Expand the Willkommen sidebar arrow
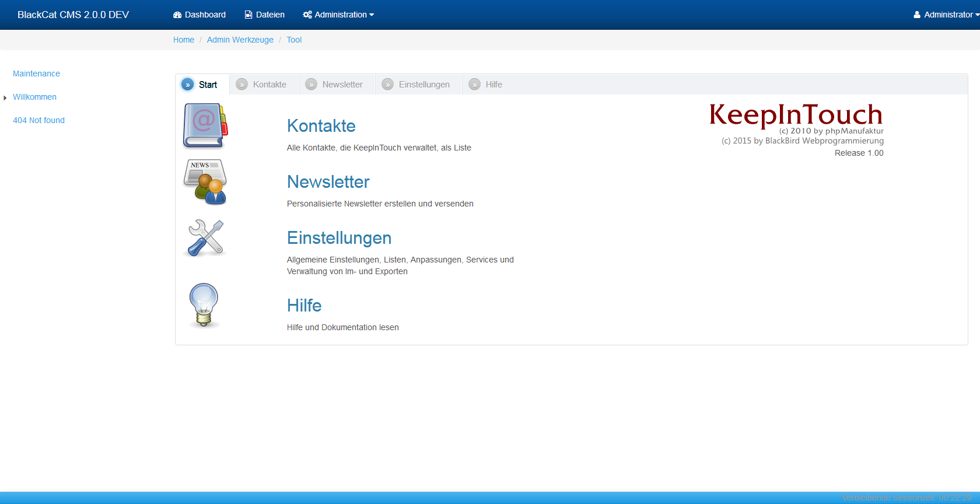The width and height of the screenshot is (980, 504). click(5, 97)
